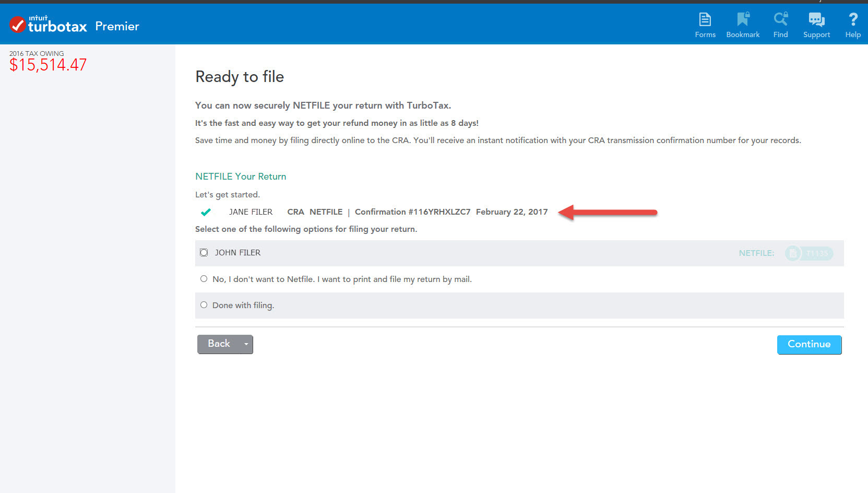Click Confirmation #116YRHXLZC7 text
The image size is (868, 493).
[x=412, y=212]
